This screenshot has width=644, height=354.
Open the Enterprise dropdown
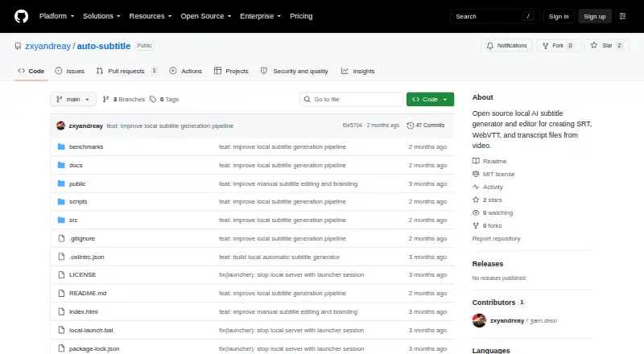coord(260,16)
